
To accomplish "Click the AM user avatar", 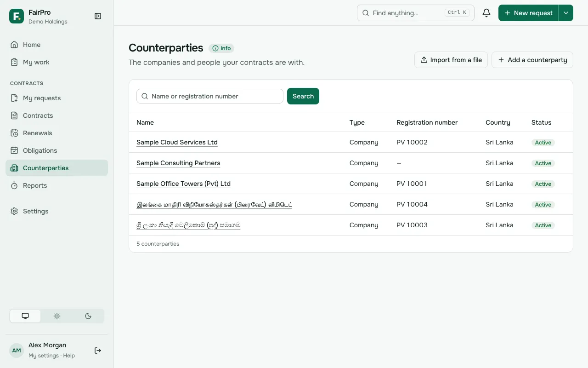I will coord(17,351).
